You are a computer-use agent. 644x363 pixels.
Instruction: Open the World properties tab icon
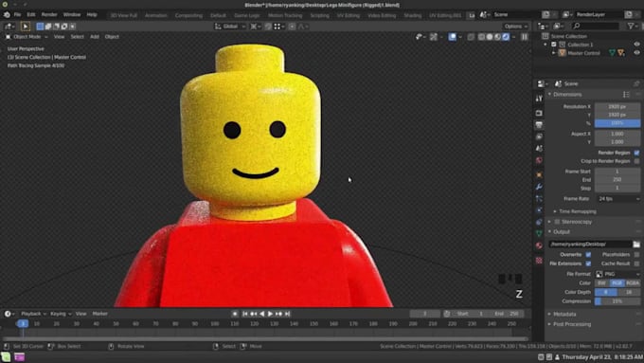[539, 160]
